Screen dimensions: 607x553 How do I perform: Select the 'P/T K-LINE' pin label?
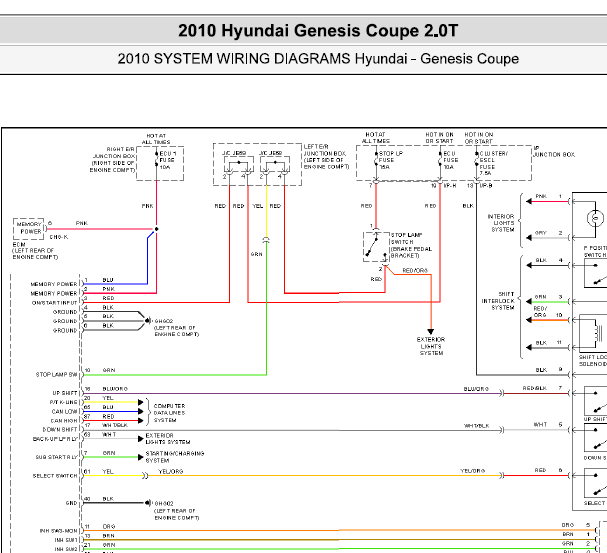[x=63, y=402]
